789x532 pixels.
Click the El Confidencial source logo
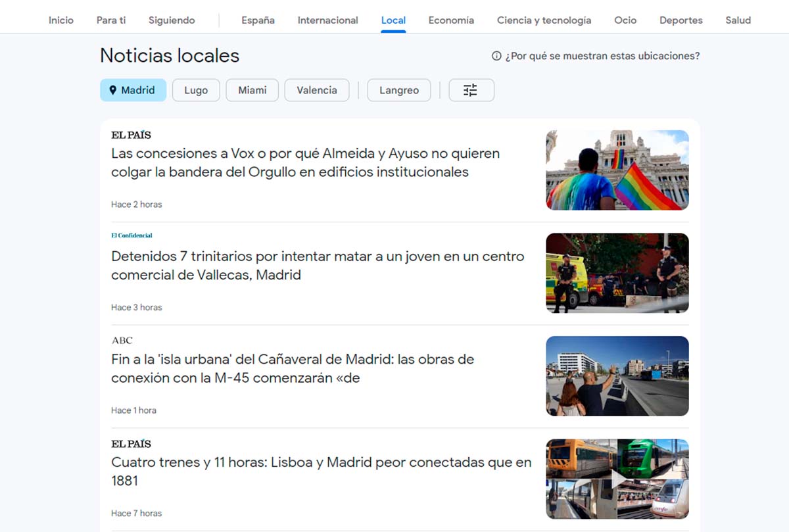pyautogui.click(x=131, y=235)
